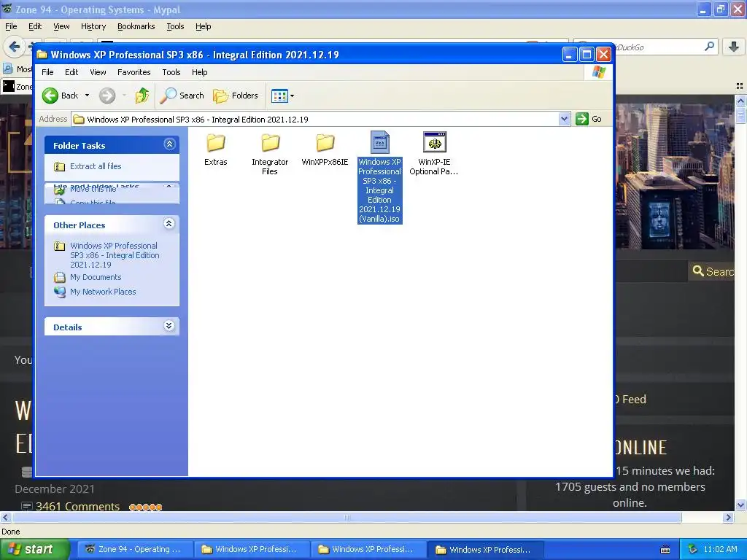Image resolution: width=747 pixels, height=560 pixels.
Task: Open Mypal Bookmarks menu
Action: coord(136,27)
